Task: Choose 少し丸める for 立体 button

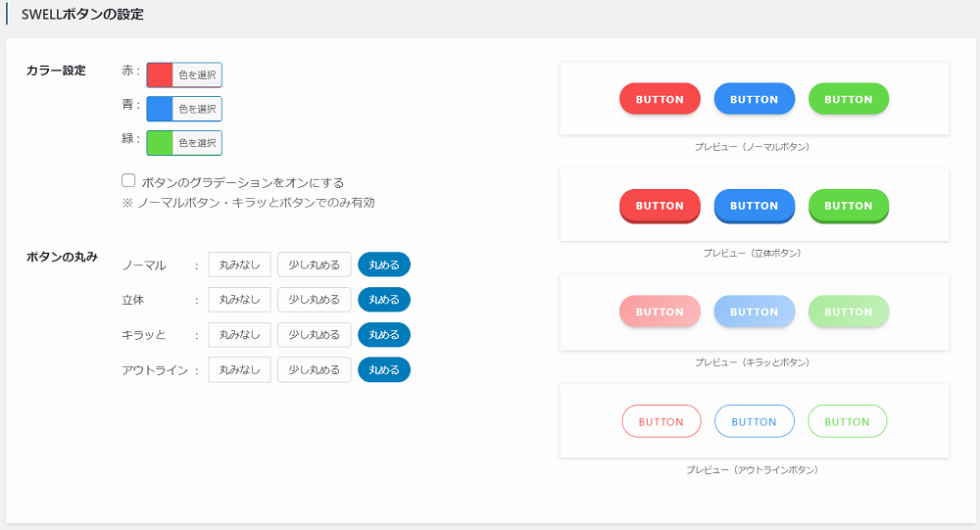Action: 315,300
